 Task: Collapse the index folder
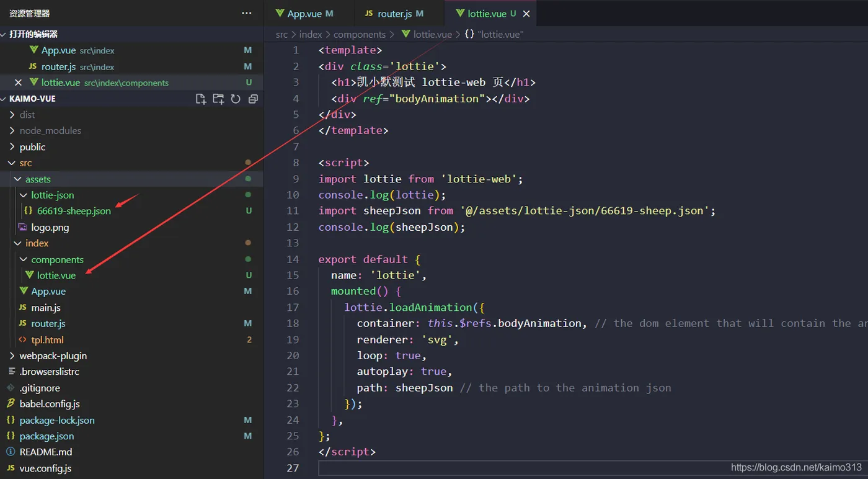[x=37, y=243]
